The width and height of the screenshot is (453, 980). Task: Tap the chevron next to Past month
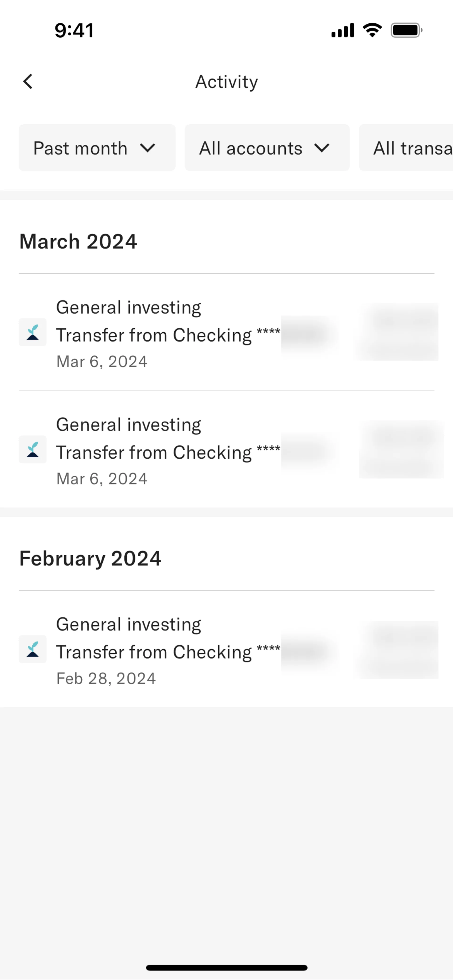click(147, 148)
